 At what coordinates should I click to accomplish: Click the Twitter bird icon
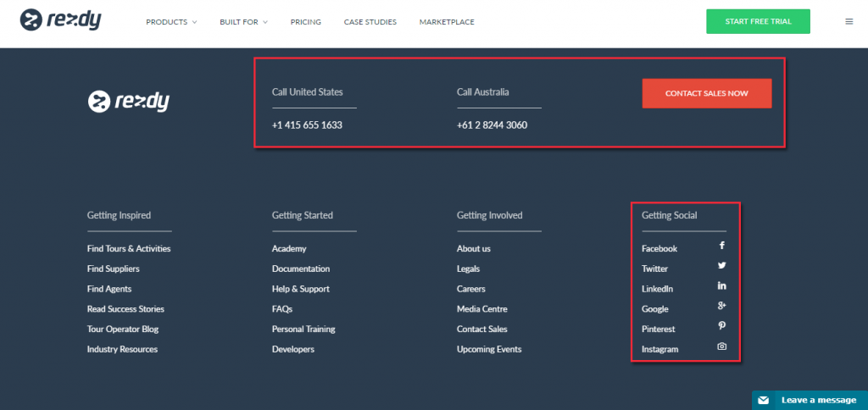[x=722, y=265]
